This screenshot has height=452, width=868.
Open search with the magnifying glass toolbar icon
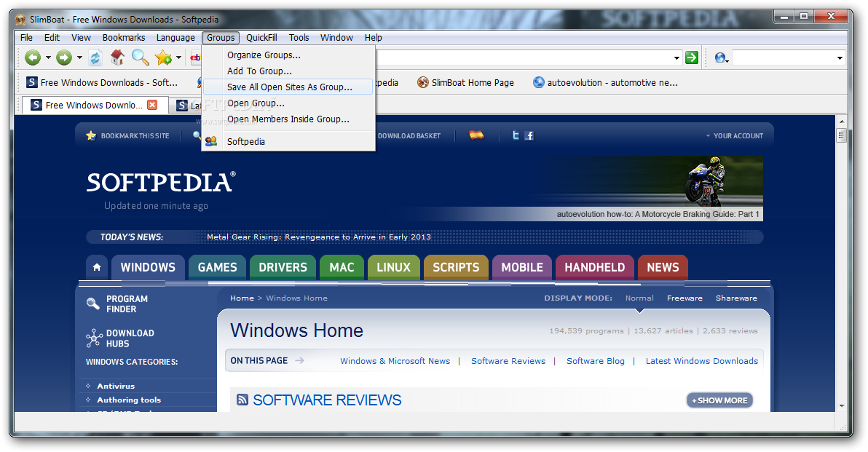click(x=140, y=57)
